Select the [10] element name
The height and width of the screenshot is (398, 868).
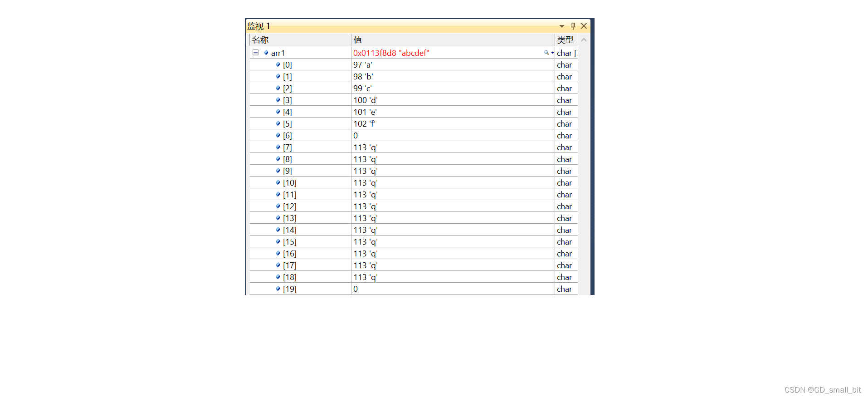click(290, 183)
